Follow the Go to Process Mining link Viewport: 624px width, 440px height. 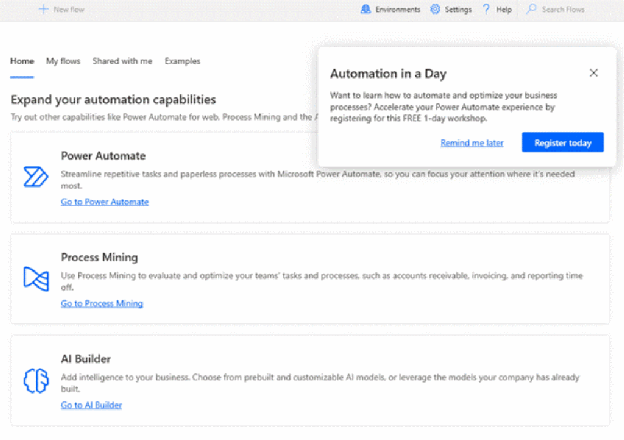click(101, 304)
